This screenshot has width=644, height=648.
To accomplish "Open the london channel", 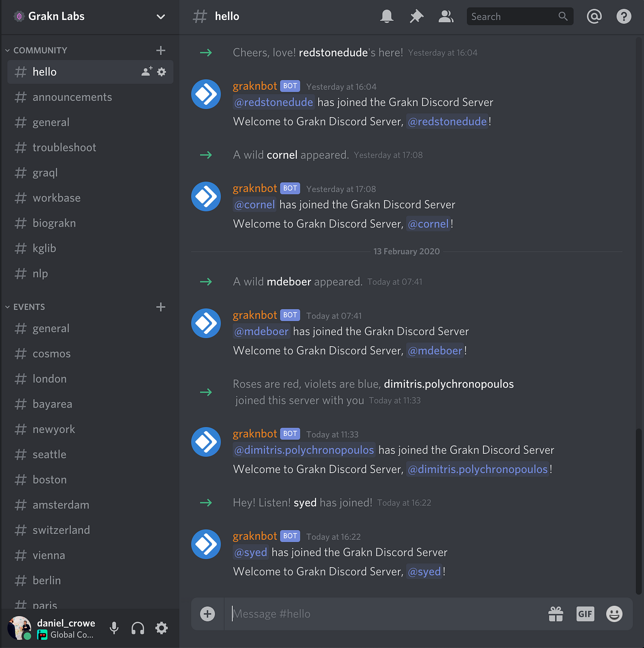I will pyautogui.click(x=90, y=379).
